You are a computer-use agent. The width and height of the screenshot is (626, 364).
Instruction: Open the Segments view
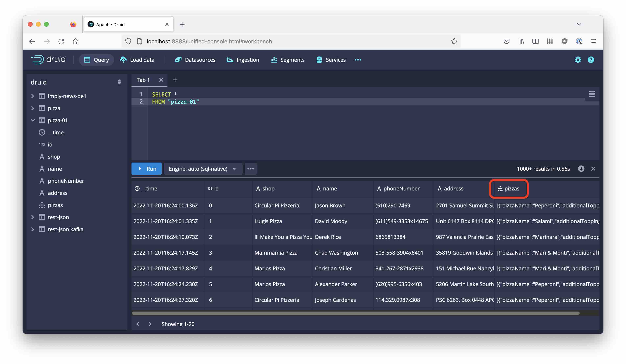[287, 60]
